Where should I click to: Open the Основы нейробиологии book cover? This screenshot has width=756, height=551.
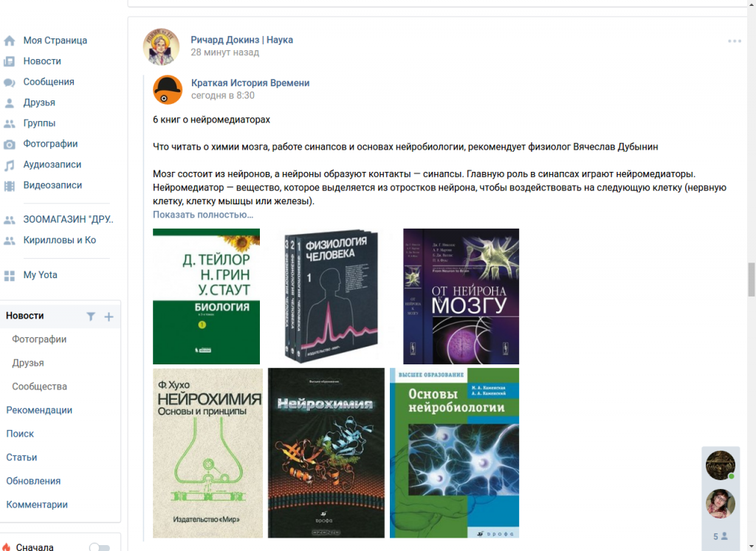[454, 453]
